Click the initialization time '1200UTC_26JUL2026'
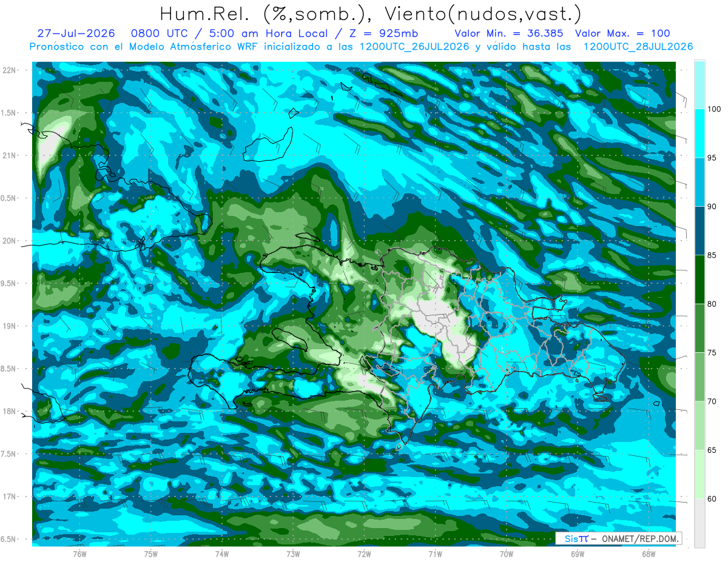Screen dimensions: 728x562 click(x=415, y=47)
